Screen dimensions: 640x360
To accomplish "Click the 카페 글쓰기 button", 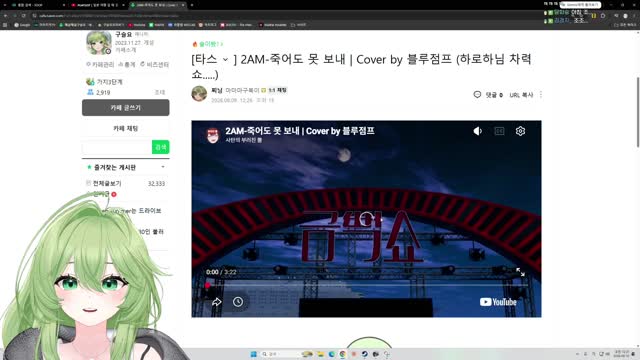I will pyautogui.click(x=126, y=108).
